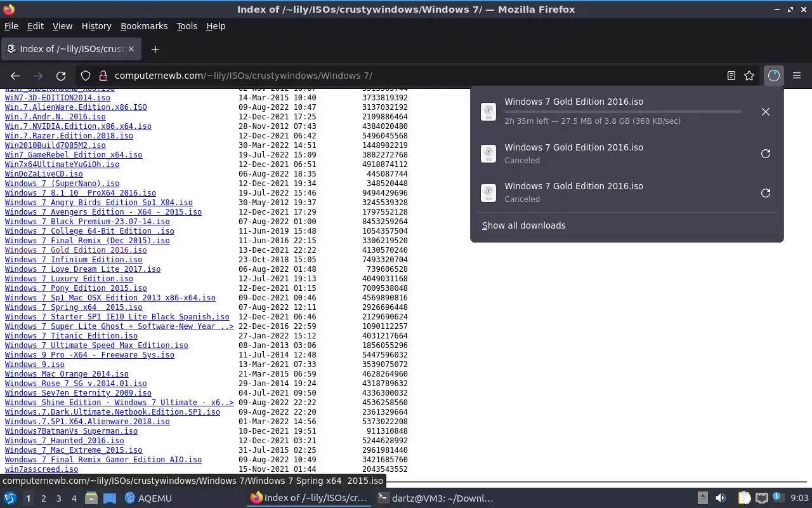The width and height of the screenshot is (812, 508).
Task: Open the volume control in system tray
Action: tap(721, 498)
